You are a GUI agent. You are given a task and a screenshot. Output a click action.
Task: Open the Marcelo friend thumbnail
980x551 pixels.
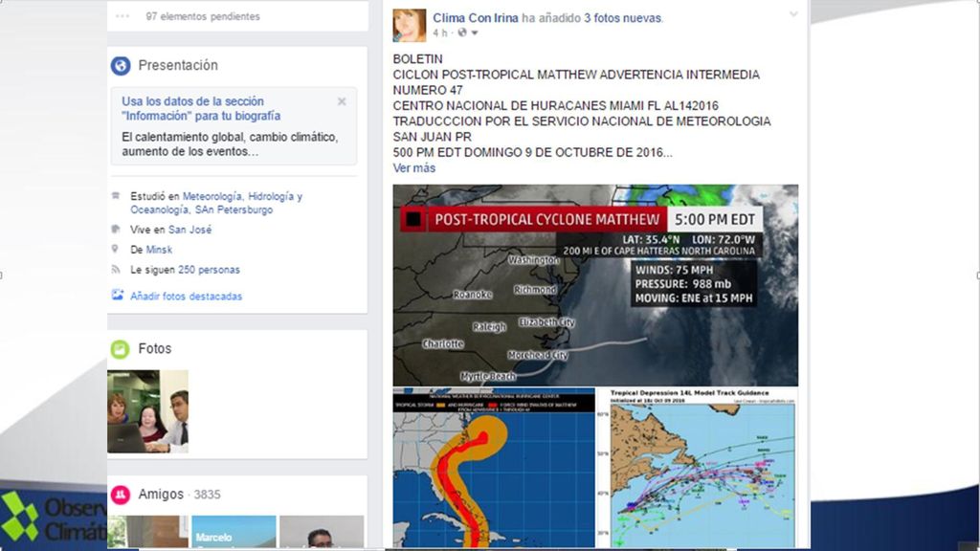tap(234, 532)
